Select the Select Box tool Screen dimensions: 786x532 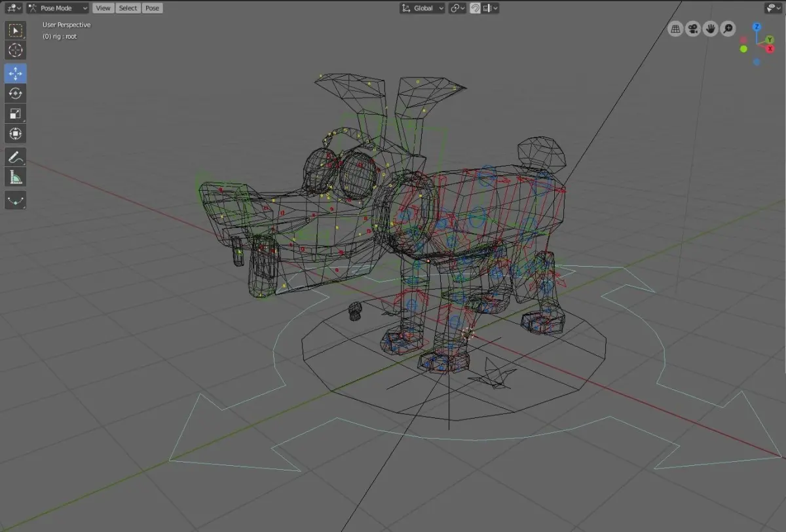pyautogui.click(x=15, y=30)
